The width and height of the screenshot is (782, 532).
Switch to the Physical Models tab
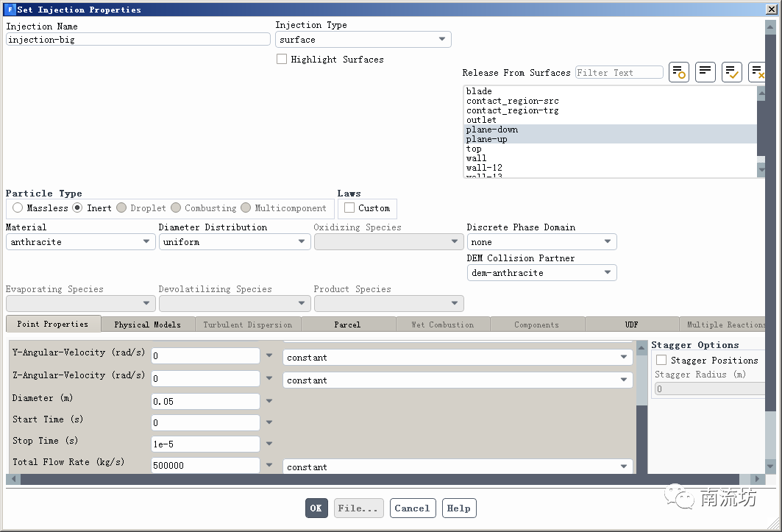click(x=147, y=324)
